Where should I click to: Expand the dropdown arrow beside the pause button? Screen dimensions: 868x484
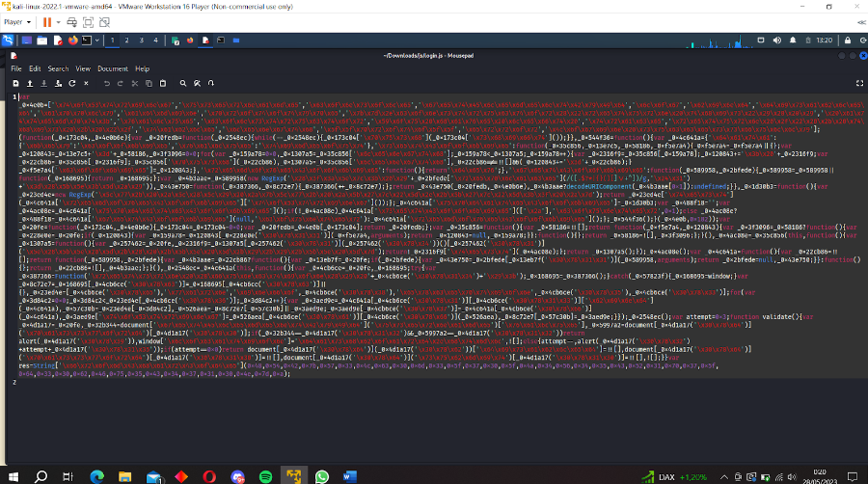tap(57, 21)
